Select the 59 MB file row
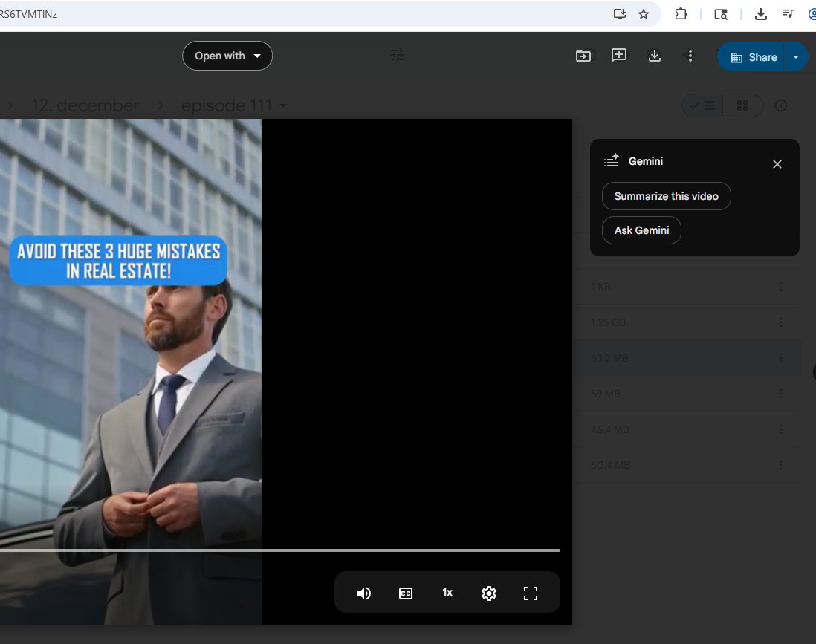 pyautogui.click(x=687, y=394)
